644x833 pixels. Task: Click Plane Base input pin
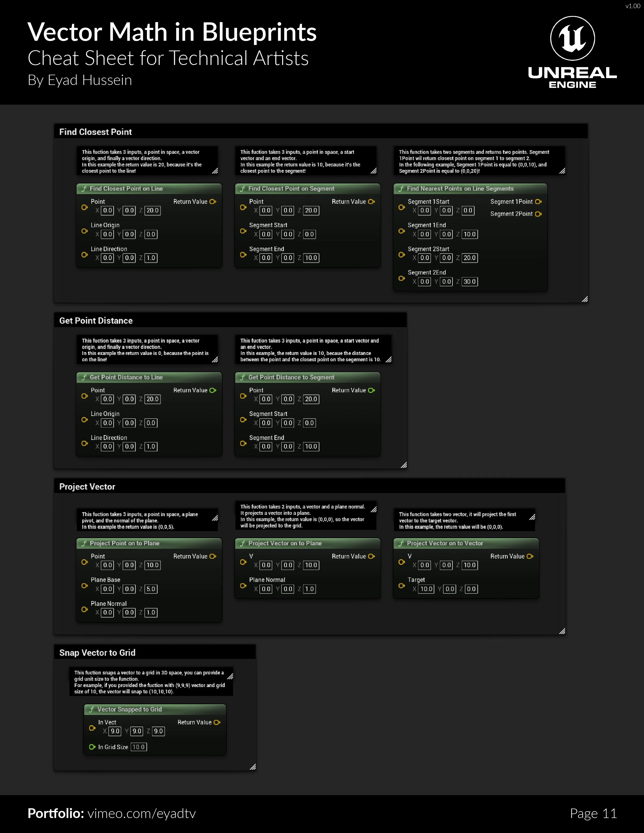(84, 586)
